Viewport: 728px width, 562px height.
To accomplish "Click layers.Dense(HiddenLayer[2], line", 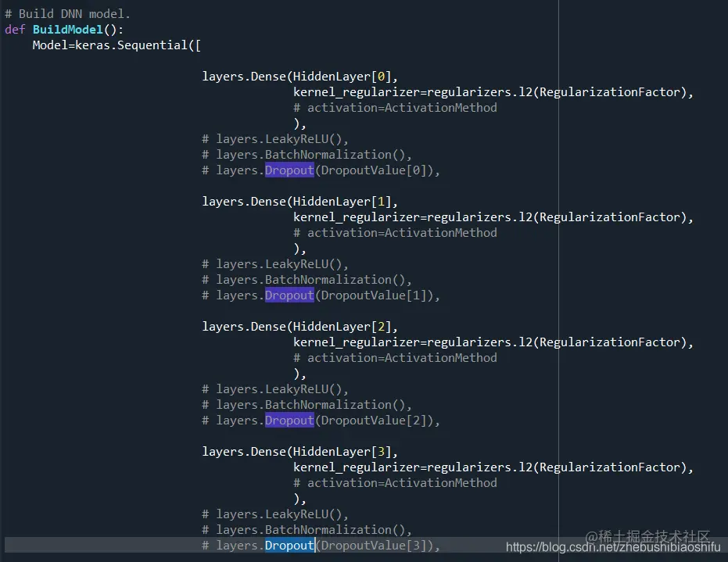I will pyautogui.click(x=300, y=327).
